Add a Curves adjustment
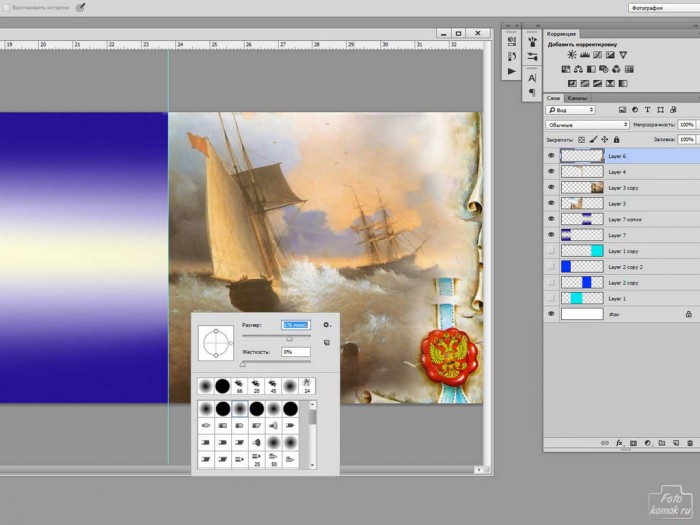Viewport: 700px width, 525px height. click(x=597, y=55)
